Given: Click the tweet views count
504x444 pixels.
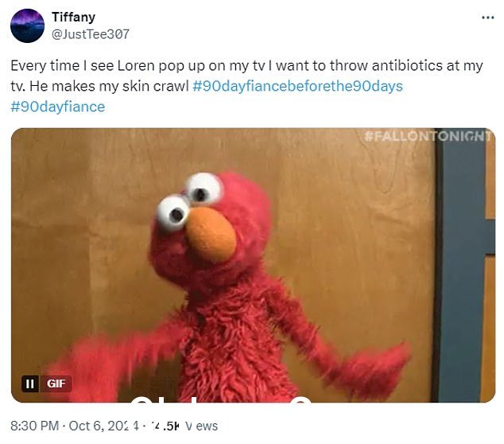Looking at the screenshot, I should coord(183,426).
